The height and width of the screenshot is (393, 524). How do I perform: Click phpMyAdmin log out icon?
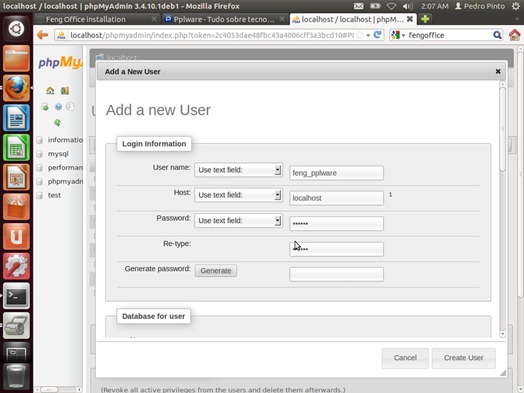[64, 90]
